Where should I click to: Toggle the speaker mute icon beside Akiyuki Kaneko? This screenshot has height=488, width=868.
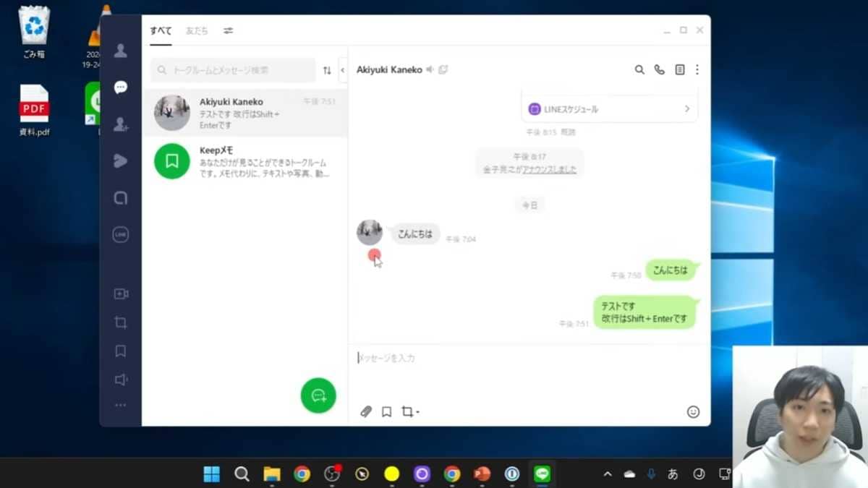(430, 69)
